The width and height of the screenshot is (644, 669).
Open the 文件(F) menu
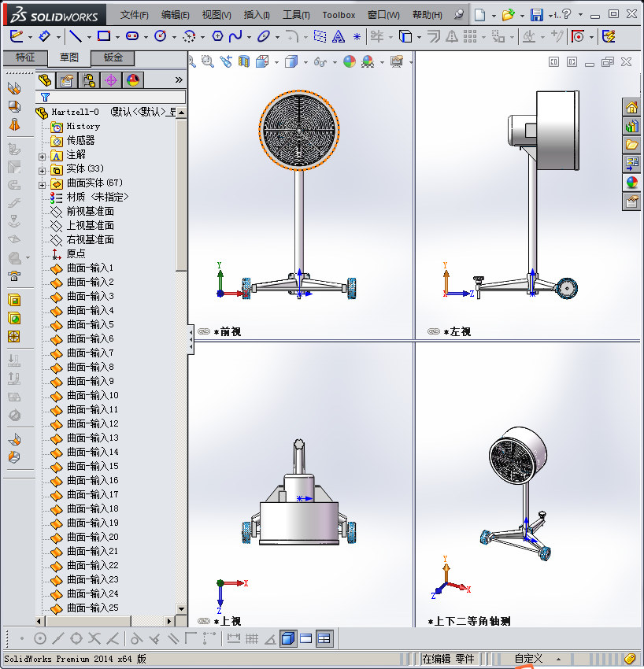(x=135, y=16)
